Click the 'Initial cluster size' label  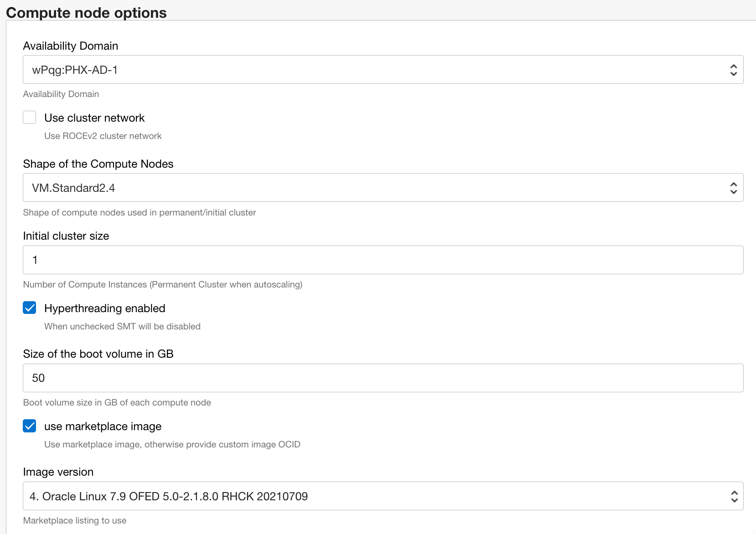(x=66, y=236)
